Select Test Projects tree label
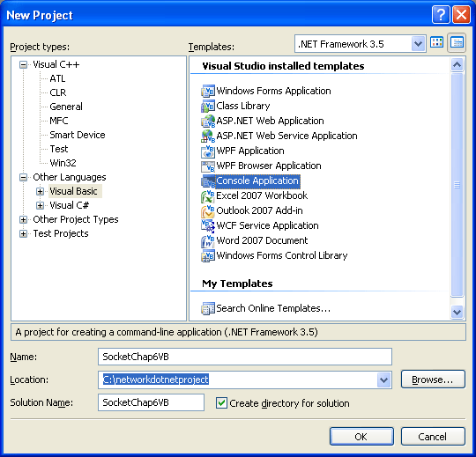Image resolution: width=476 pixels, height=457 pixels. (61, 233)
